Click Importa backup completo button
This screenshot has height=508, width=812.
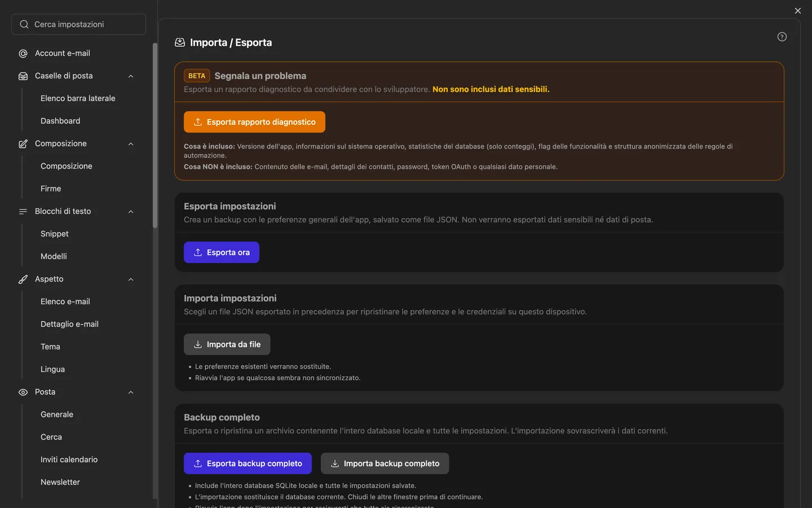pos(385,463)
